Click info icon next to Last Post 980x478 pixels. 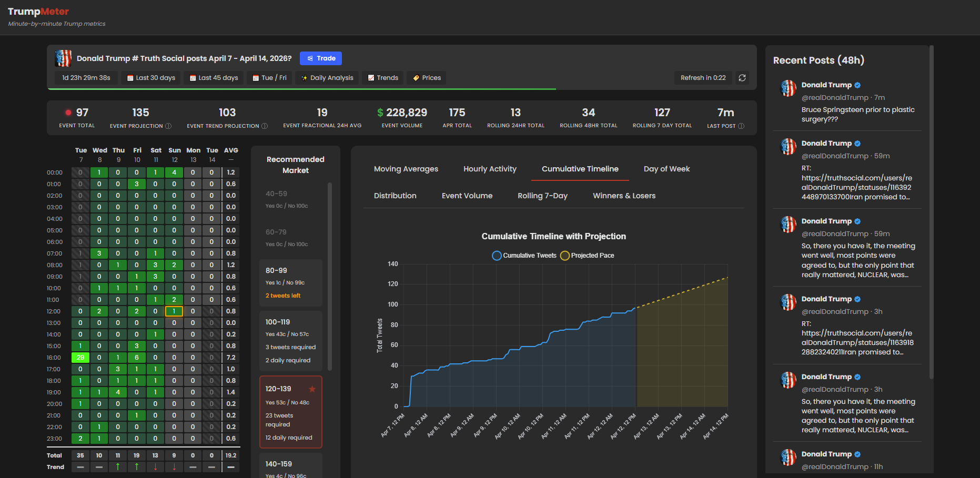[x=741, y=126]
